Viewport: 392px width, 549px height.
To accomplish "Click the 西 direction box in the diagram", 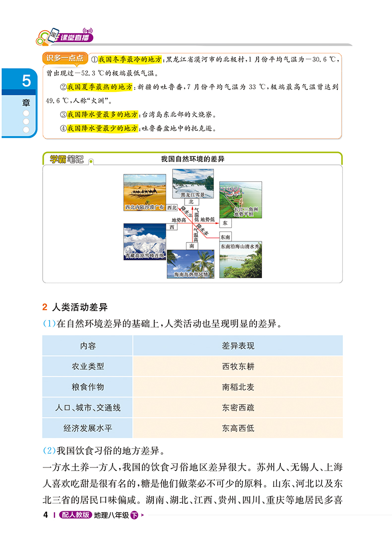I will click(172, 227).
